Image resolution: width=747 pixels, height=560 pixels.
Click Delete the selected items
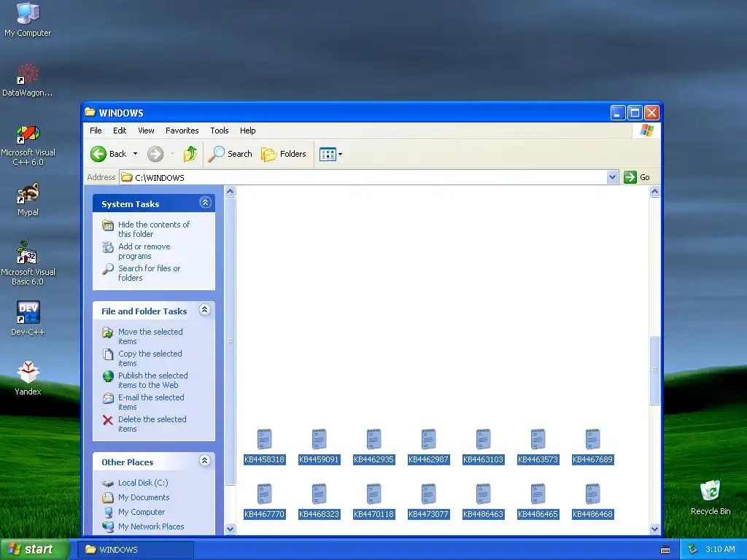pos(152,424)
